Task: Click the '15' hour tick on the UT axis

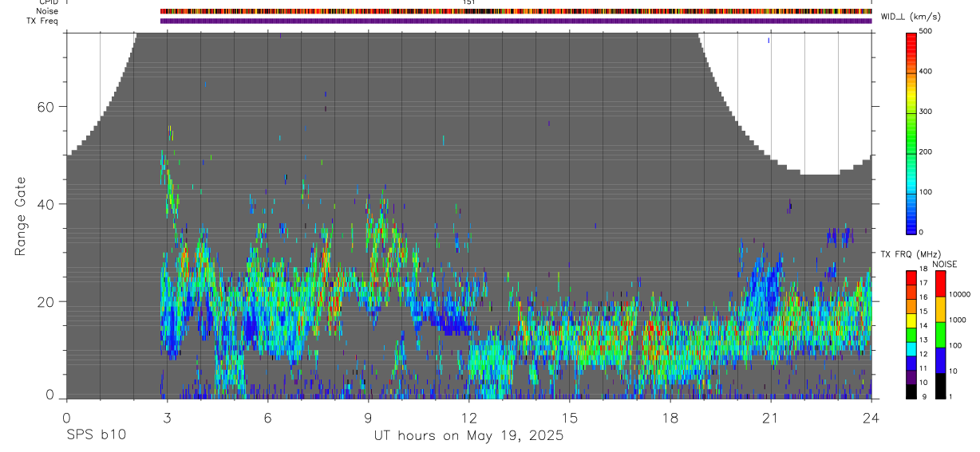Action: point(569,417)
